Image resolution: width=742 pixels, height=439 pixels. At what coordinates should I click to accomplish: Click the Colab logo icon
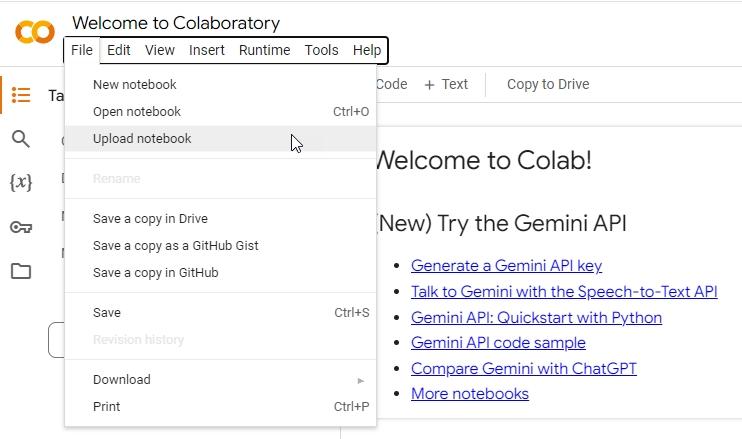[35, 32]
